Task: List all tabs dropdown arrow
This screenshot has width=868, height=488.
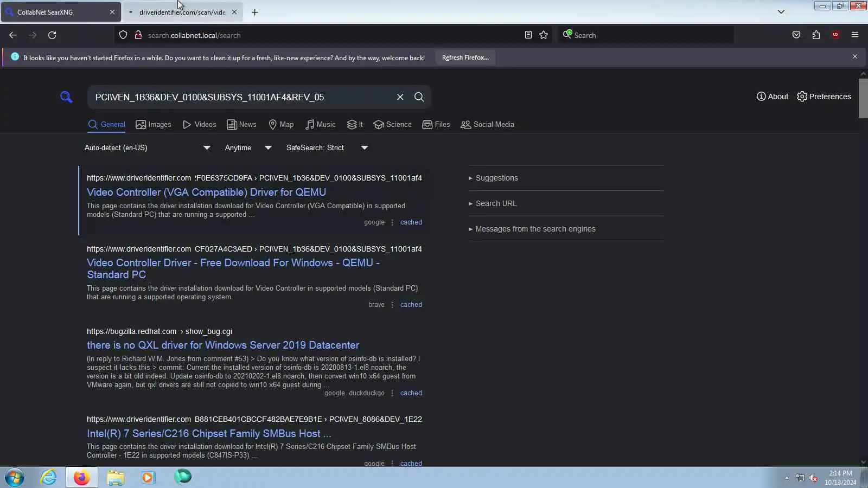Action: point(781,12)
